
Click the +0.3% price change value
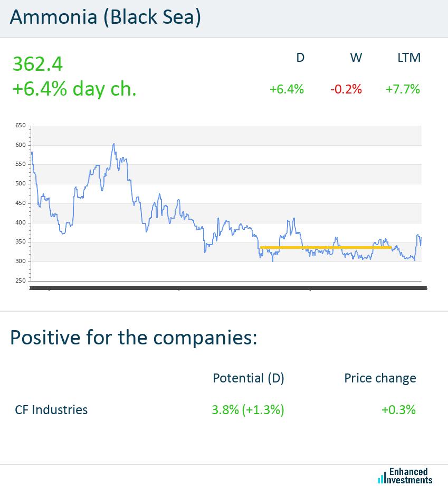[x=398, y=409]
